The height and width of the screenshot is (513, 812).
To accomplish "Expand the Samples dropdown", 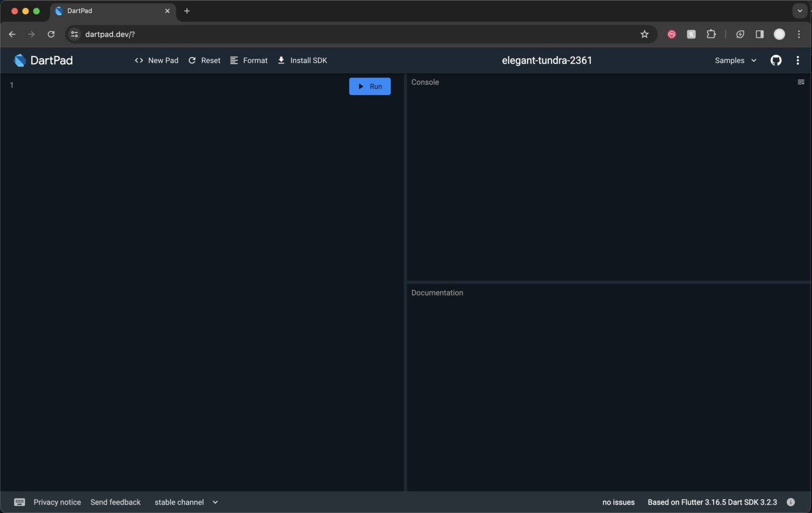I will pyautogui.click(x=735, y=60).
